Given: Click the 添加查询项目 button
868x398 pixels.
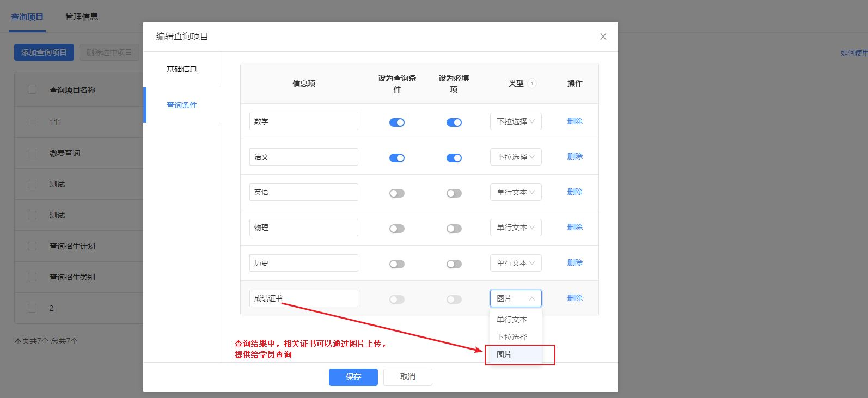Looking at the screenshot, I should [x=44, y=52].
